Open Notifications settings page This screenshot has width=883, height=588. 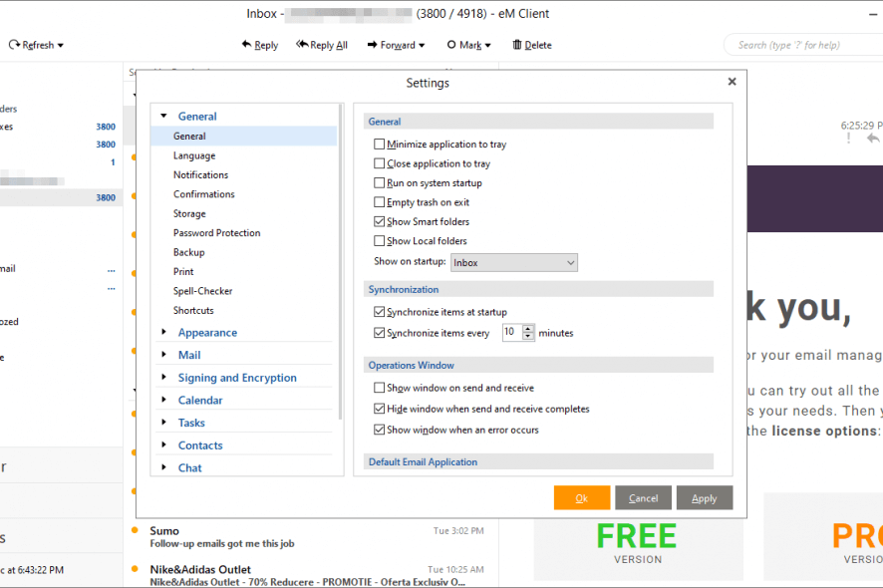pyautogui.click(x=200, y=175)
